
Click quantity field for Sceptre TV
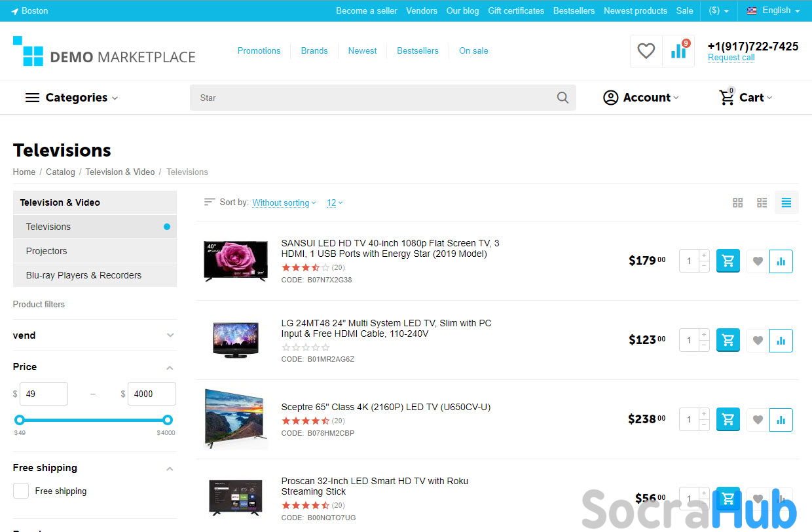tap(689, 419)
